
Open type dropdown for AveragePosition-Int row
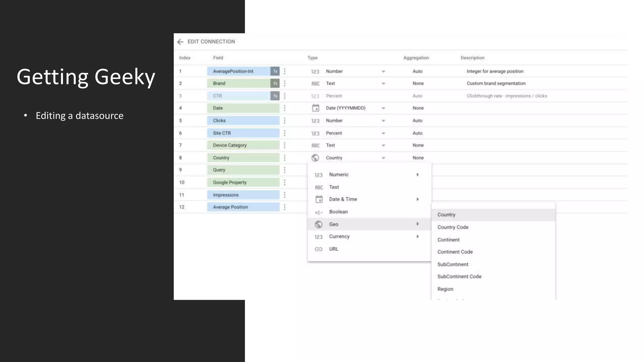(x=383, y=72)
